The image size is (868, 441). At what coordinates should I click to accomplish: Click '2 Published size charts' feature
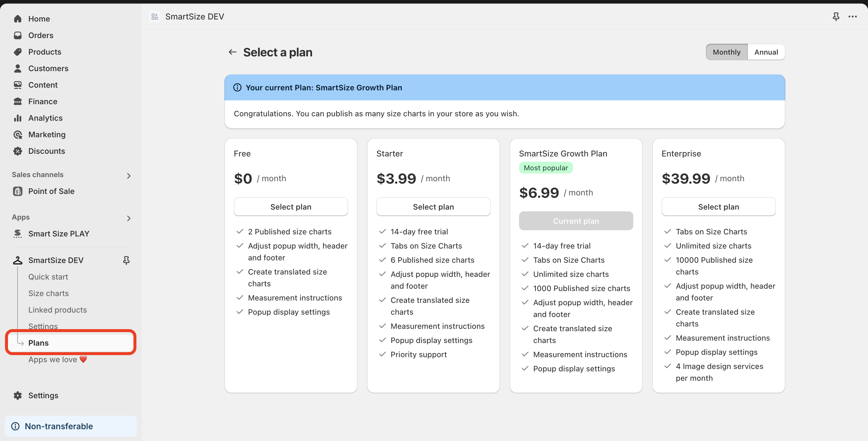point(289,231)
